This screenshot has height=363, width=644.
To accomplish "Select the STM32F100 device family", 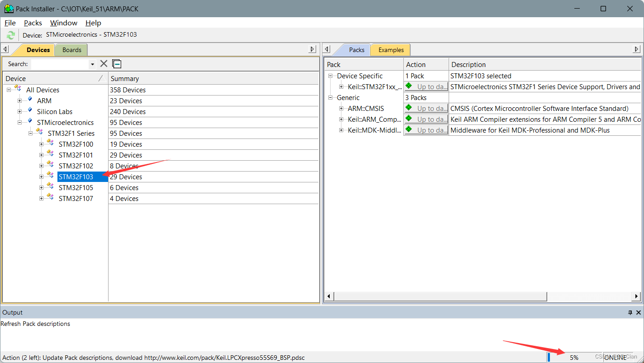I will coord(76,144).
